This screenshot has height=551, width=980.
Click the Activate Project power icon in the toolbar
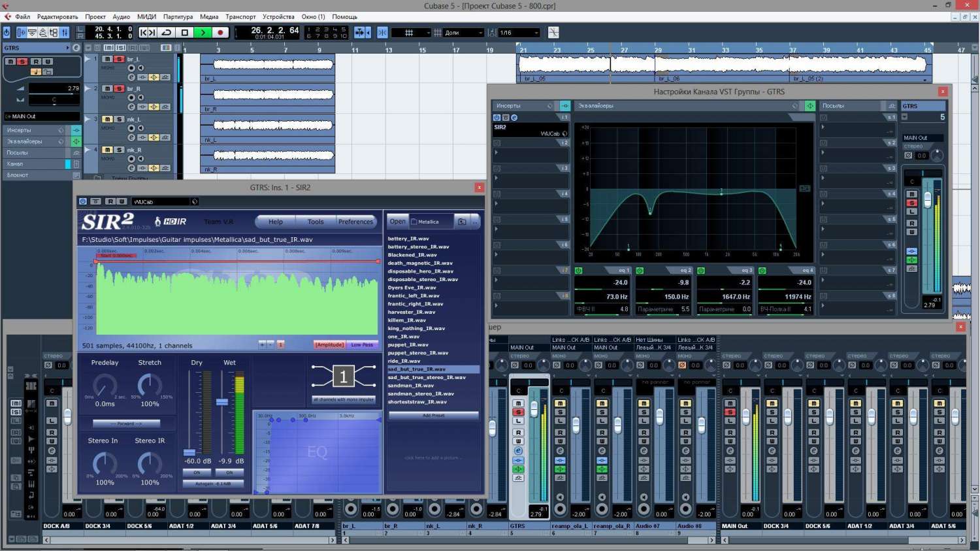(7, 32)
